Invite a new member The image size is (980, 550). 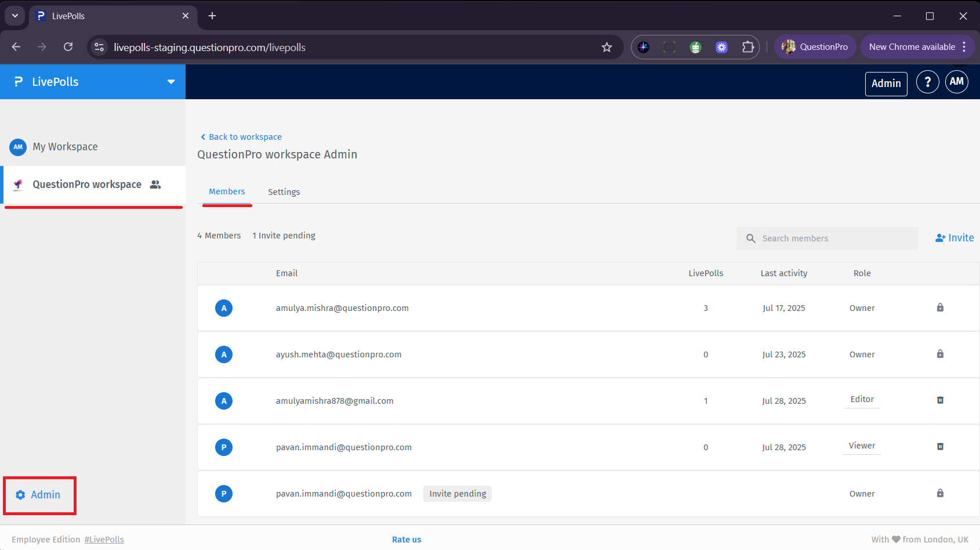click(954, 238)
